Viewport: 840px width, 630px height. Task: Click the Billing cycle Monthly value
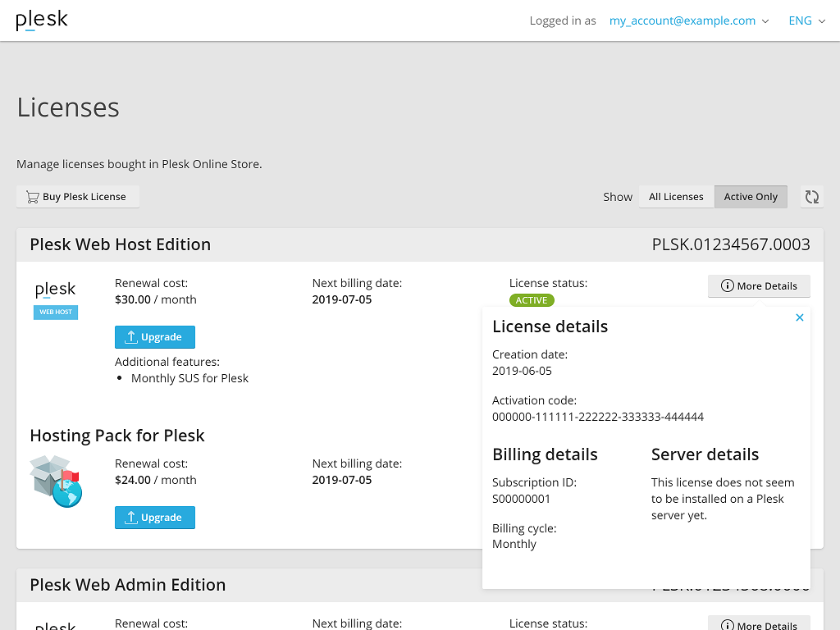(514, 545)
